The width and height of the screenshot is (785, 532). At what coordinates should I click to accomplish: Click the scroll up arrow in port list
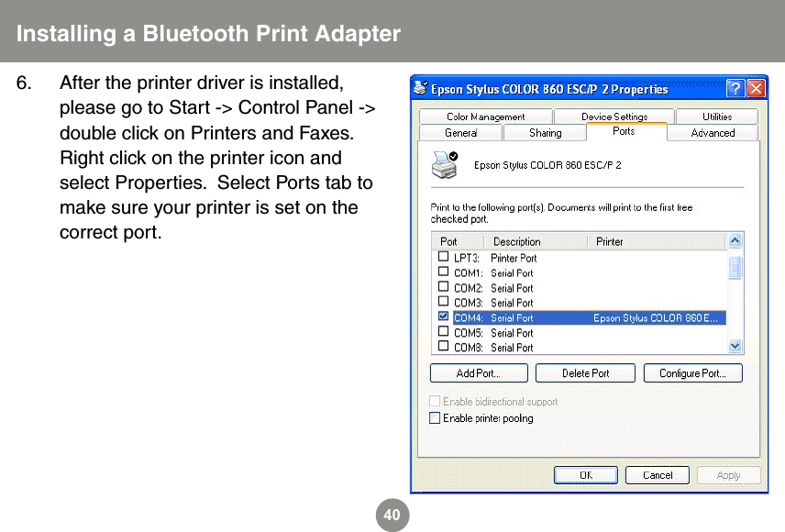735,240
